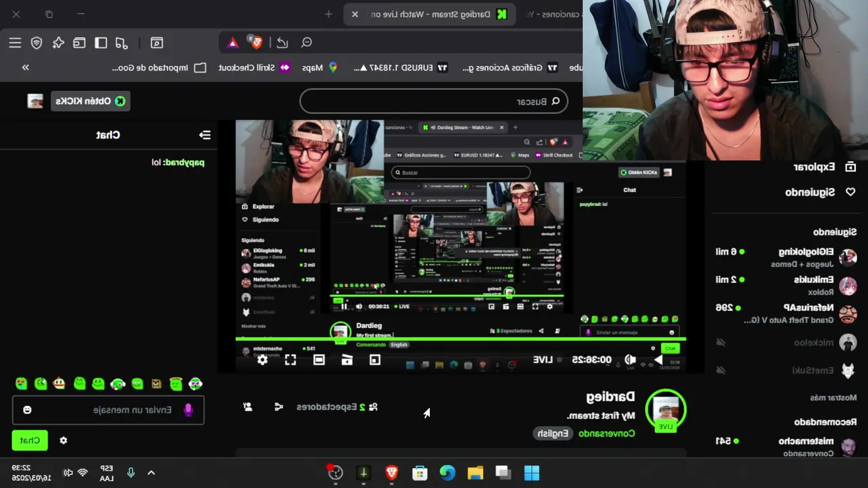Open Microsoft Edge from the taskbar

tap(448, 473)
